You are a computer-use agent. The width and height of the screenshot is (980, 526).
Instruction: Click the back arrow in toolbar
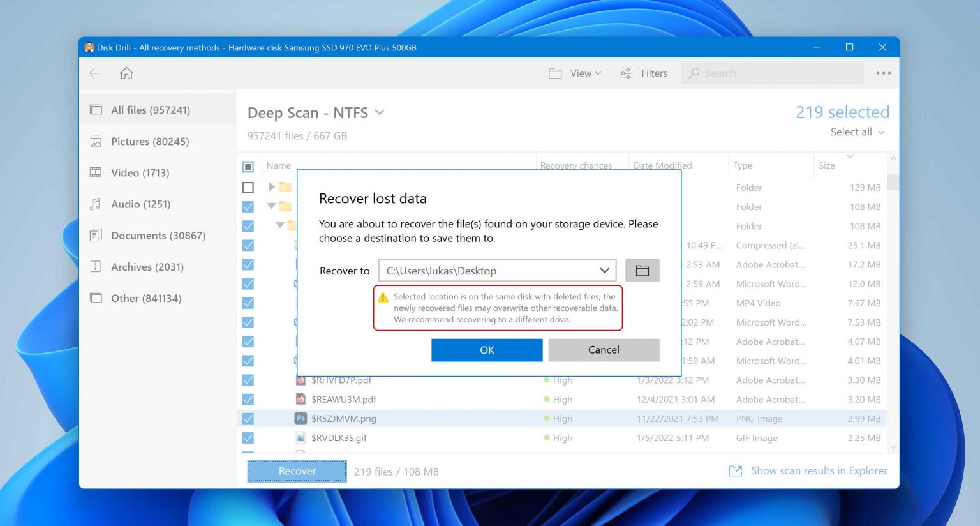(94, 73)
